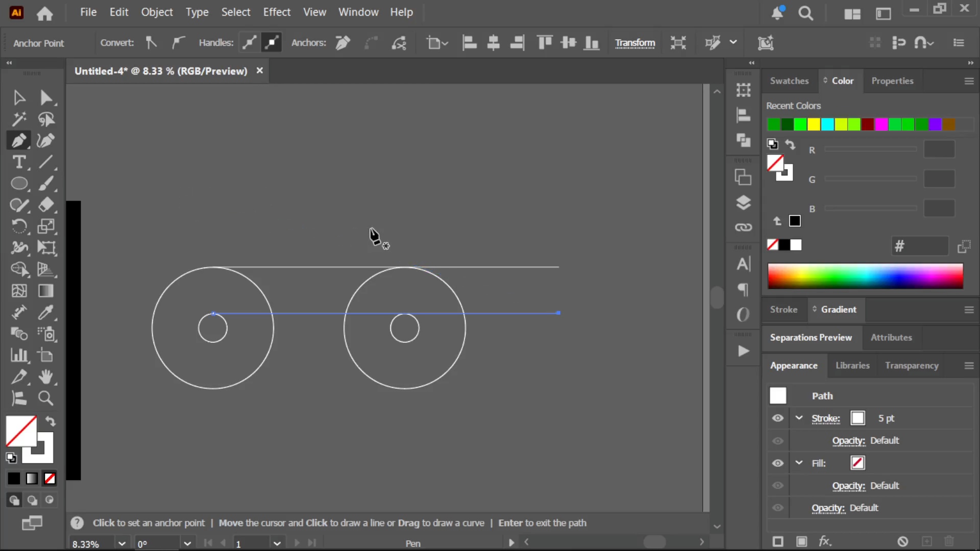
Task: Click the Transform link in control bar
Action: click(x=634, y=43)
